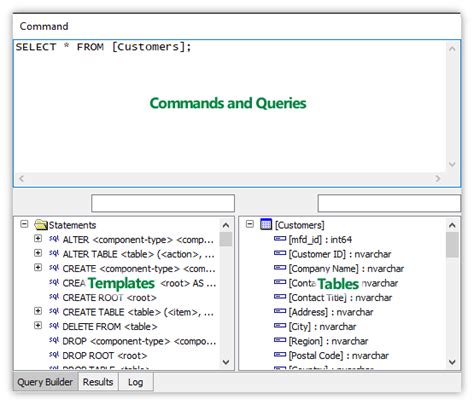Image resolution: width=474 pixels, height=405 pixels.
Task: Click sql icon beside DROP <component-type>
Action: click(x=54, y=340)
